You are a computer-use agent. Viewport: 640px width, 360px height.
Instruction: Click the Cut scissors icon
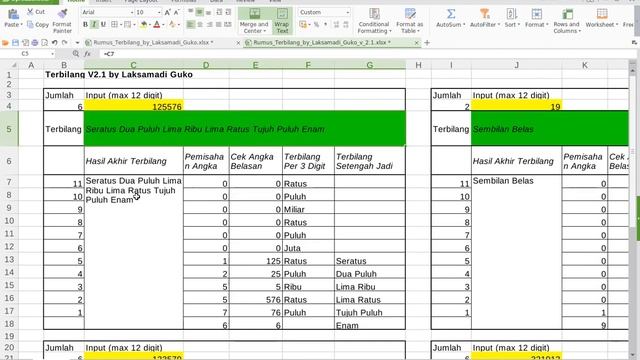tap(30, 12)
